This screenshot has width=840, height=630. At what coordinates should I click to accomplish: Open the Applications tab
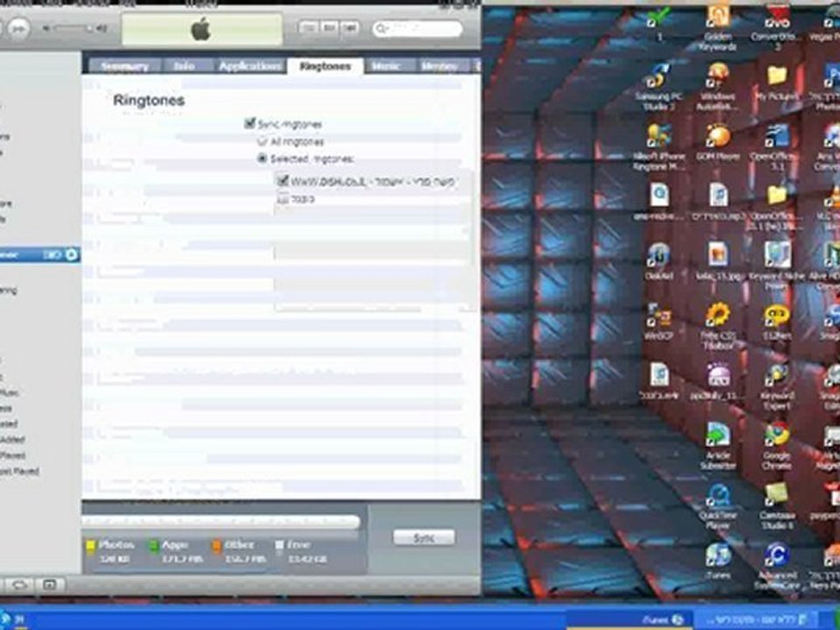249,66
